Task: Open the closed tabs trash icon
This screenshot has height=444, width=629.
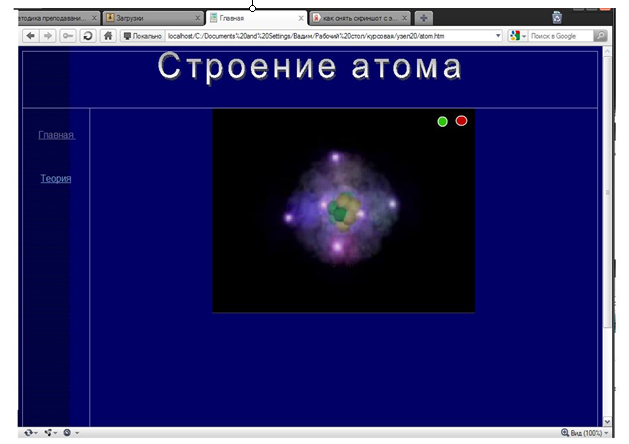Action: click(557, 18)
